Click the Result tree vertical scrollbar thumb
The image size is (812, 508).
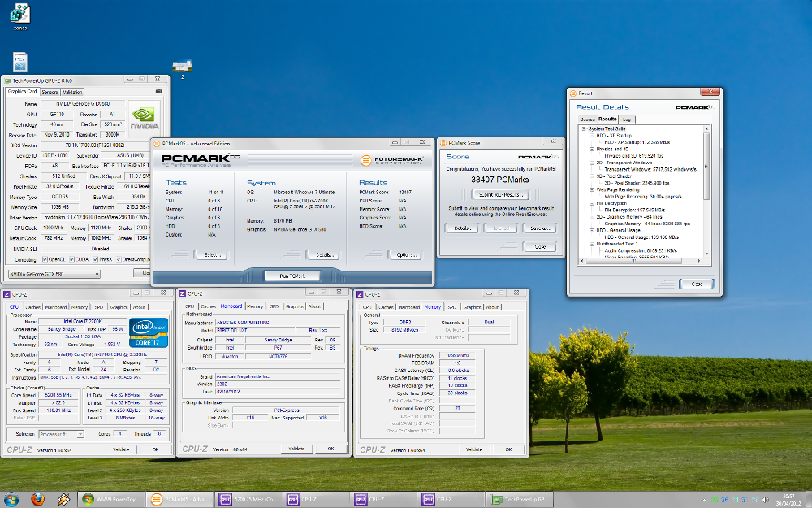[x=706, y=167]
